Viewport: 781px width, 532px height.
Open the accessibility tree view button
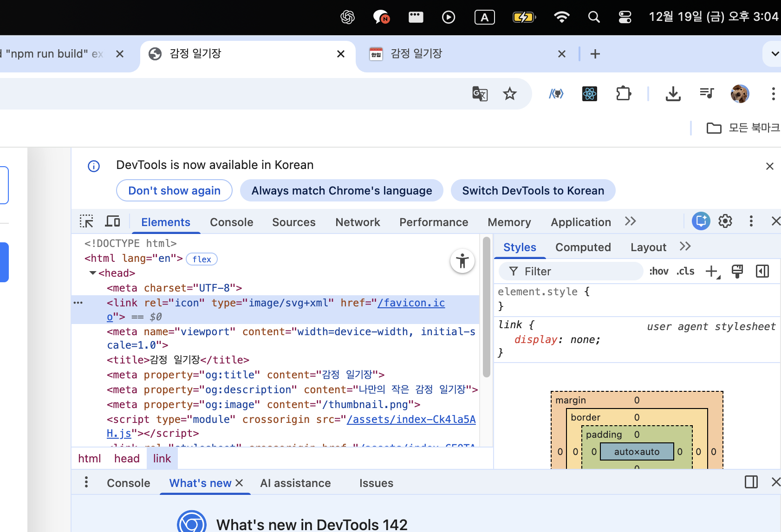(462, 261)
